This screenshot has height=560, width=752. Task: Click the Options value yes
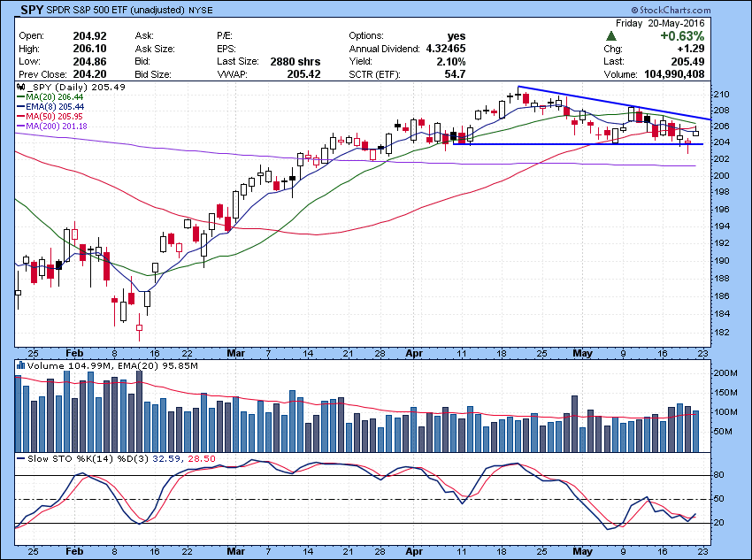[x=457, y=36]
